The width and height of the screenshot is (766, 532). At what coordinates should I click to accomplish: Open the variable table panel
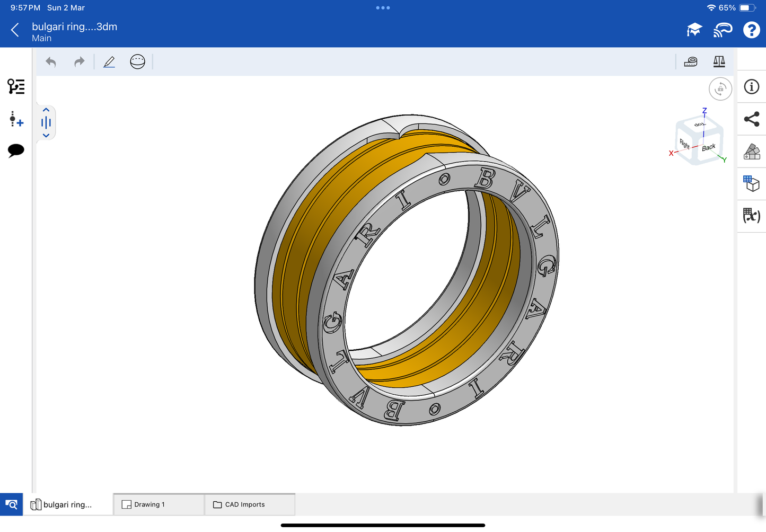[751, 216]
